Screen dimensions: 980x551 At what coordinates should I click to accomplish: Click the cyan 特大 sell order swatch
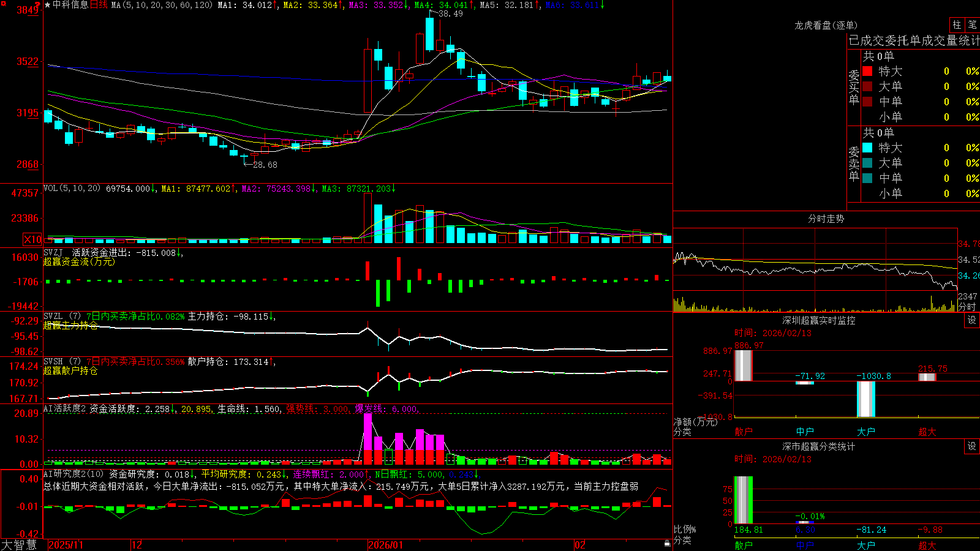(x=867, y=148)
